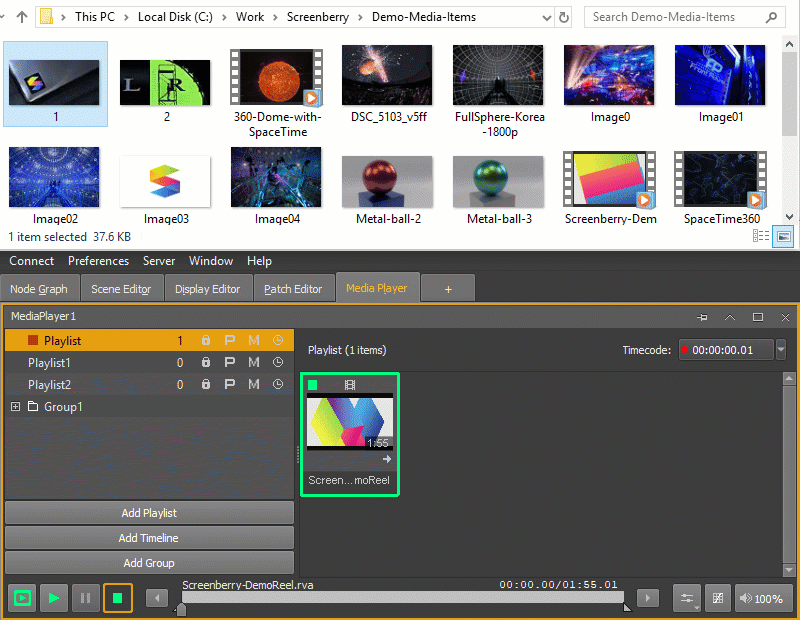Step to the previous frame arrow button
The width and height of the screenshot is (800, 620).
coord(157,598)
